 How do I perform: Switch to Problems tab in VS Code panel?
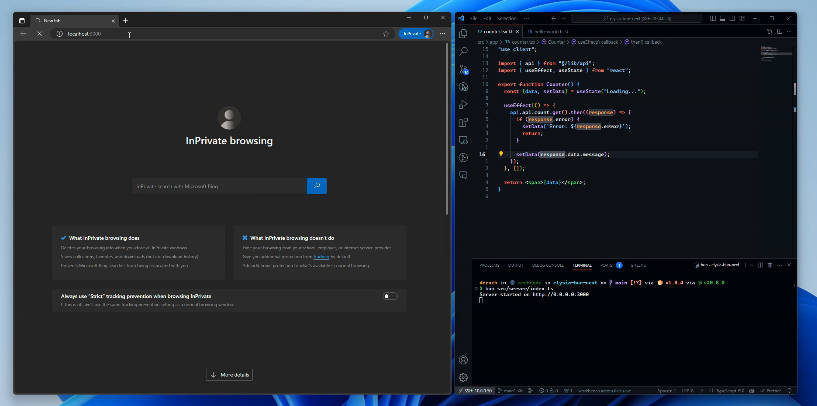tap(489, 265)
